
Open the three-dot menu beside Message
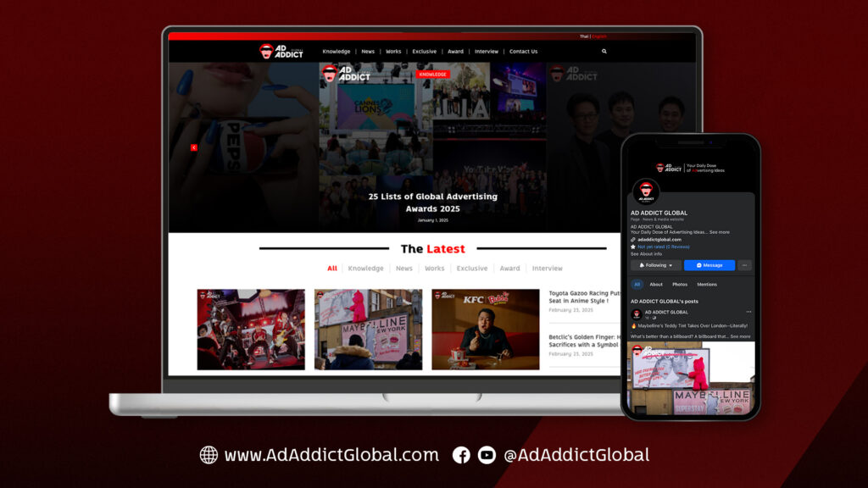(x=744, y=265)
